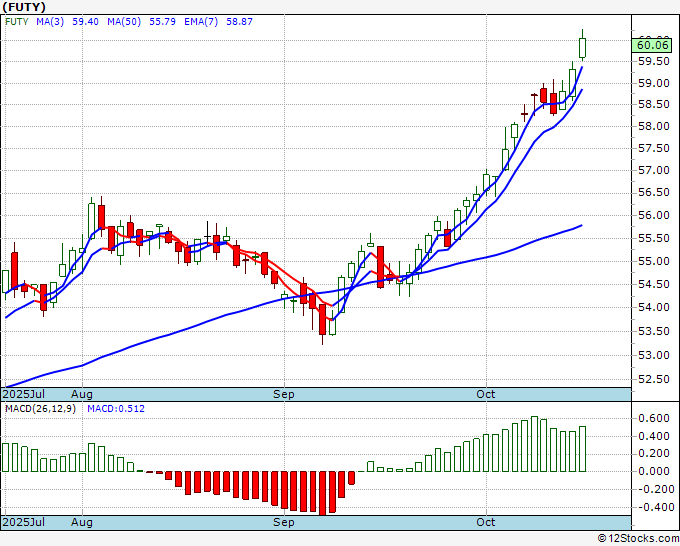
Task: Select the 52.50 price axis label
Action: click(x=654, y=379)
